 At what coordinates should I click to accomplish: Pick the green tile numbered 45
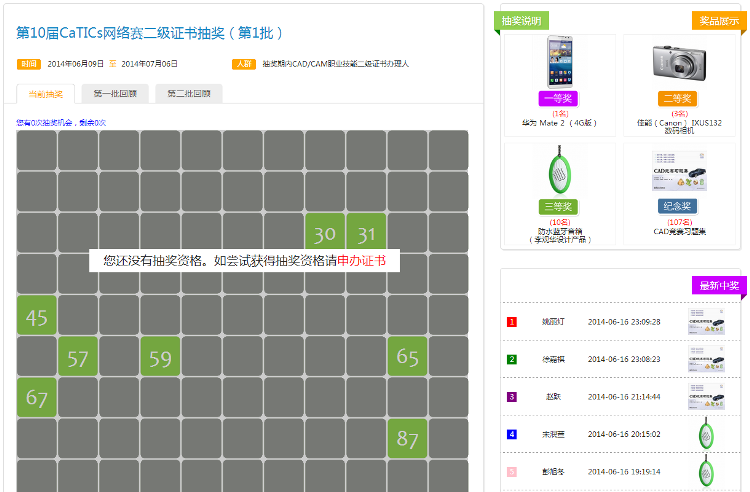coord(36,315)
